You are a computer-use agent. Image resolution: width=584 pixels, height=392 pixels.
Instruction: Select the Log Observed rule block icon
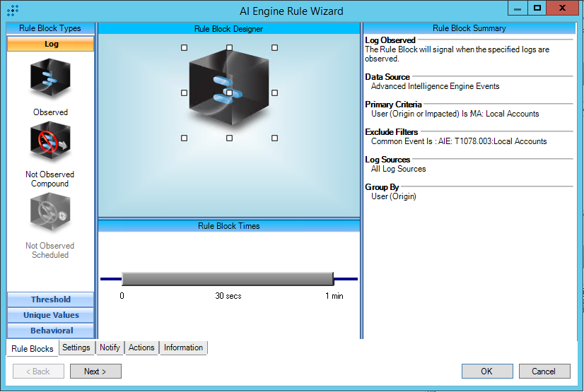(x=50, y=79)
